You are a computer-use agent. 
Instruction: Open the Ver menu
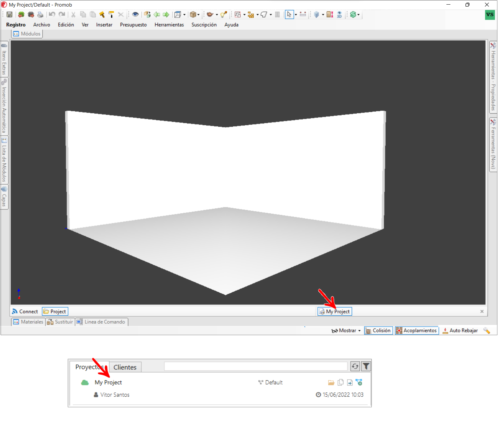[85, 25]
